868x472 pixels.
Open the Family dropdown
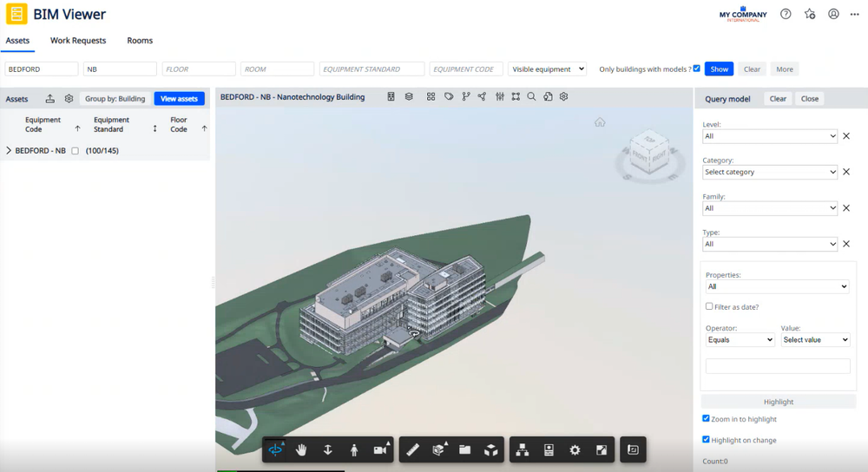pyautogui.click(x=769, y=208)
